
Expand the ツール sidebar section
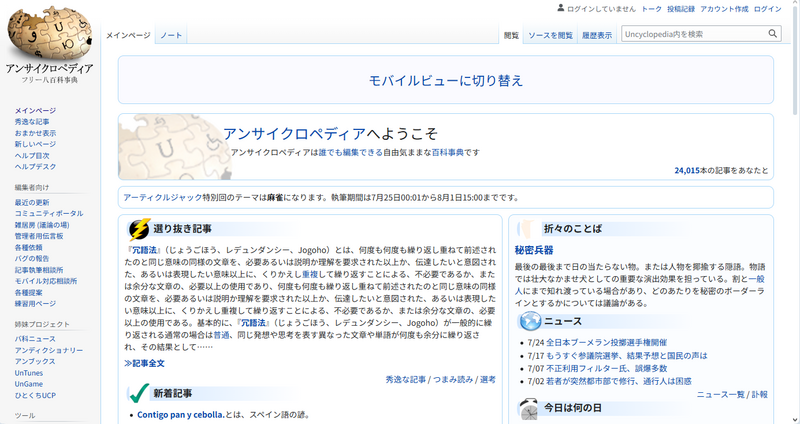point(25,415)
